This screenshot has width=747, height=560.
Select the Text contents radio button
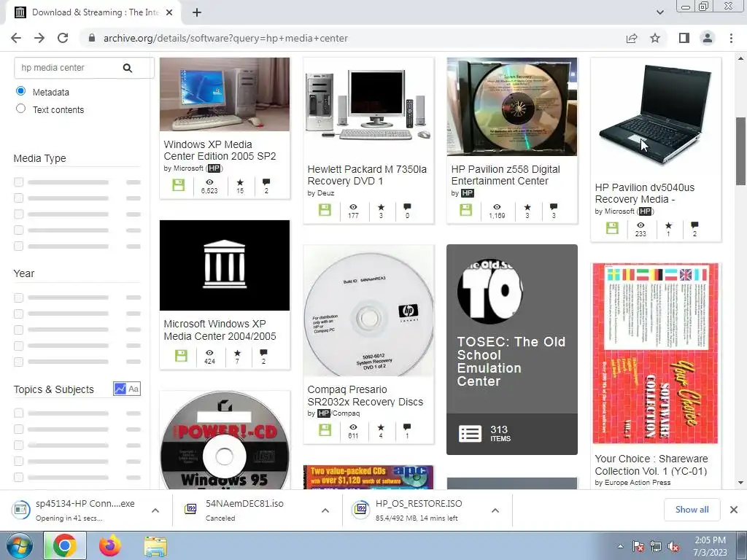click(x=20, y=109)
